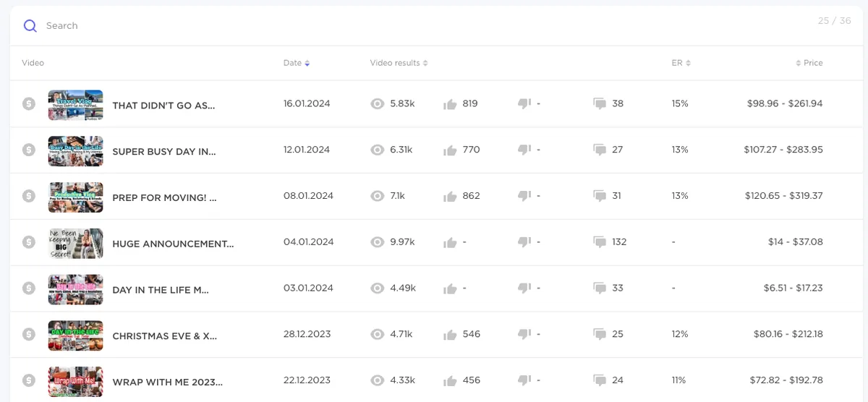Open DAY IN THE LIFE video thumbnail
The width and height of the screenshot is (868, 402).
point(75,289)
